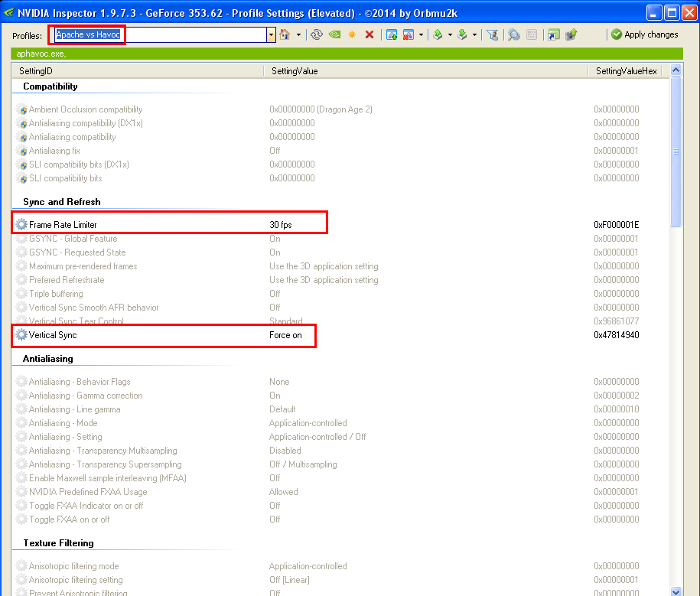Collapse the Compatibility group header
Viewport: 700px width, 596px height.
click(x=50, y=86)
